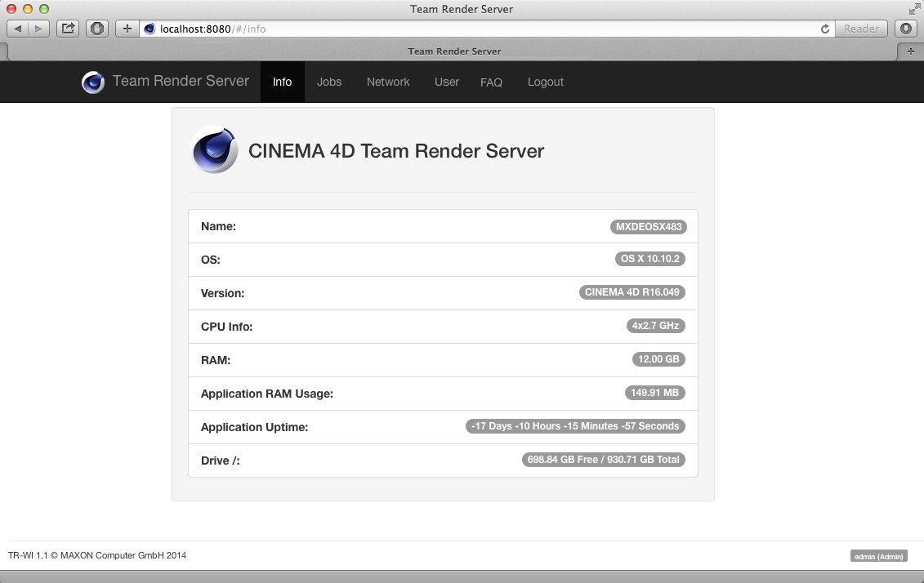Click the Reader button
Image resolution: width=924 pixels, height=583 pixels.
tap(861, 29)
